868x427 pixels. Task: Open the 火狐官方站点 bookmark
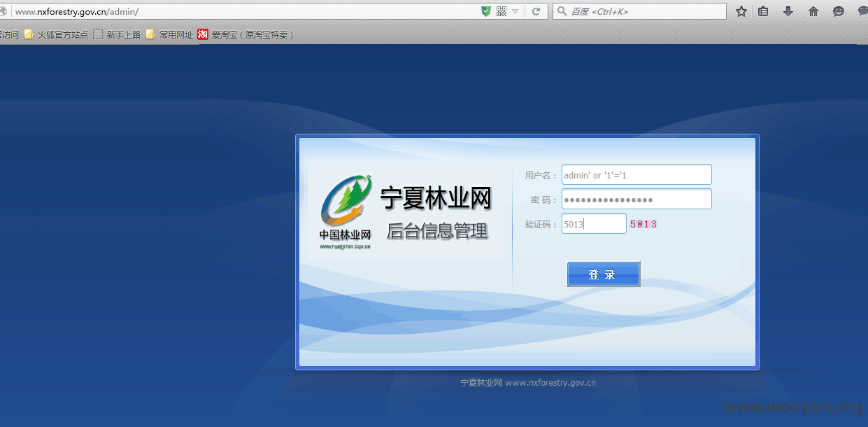[57, 34]
